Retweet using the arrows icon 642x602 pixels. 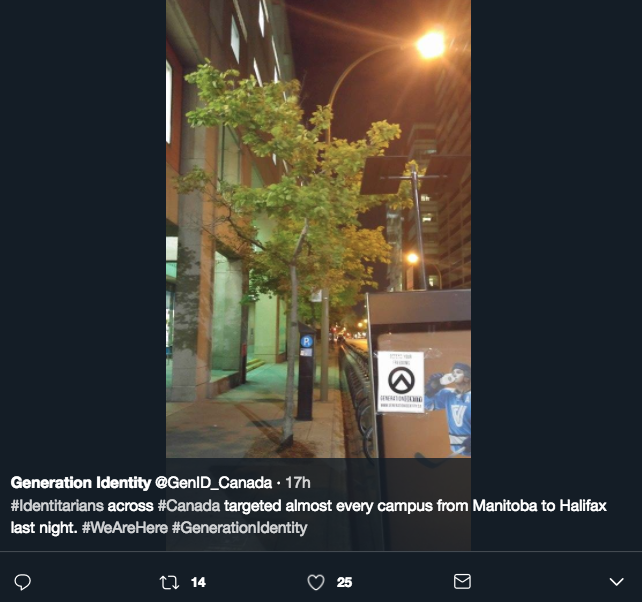[x=169, y=582]
